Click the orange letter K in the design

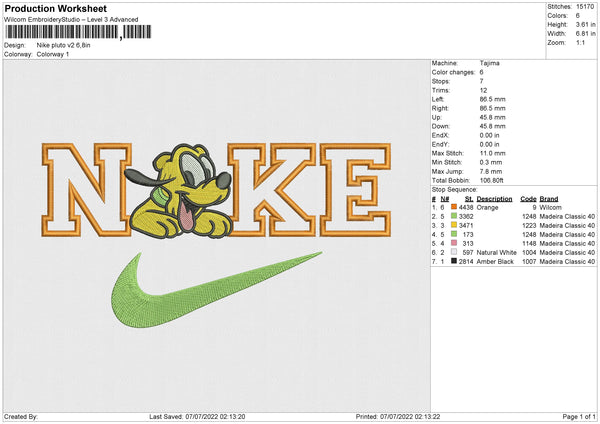tap(271, 189)
